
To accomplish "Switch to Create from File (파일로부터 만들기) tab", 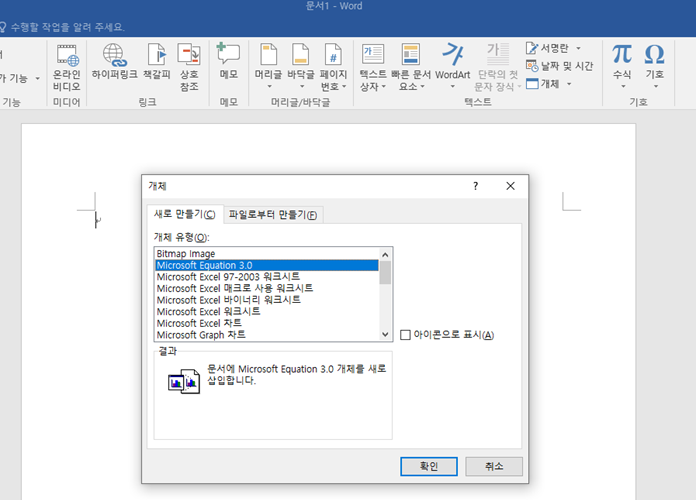I will point(273,215).
